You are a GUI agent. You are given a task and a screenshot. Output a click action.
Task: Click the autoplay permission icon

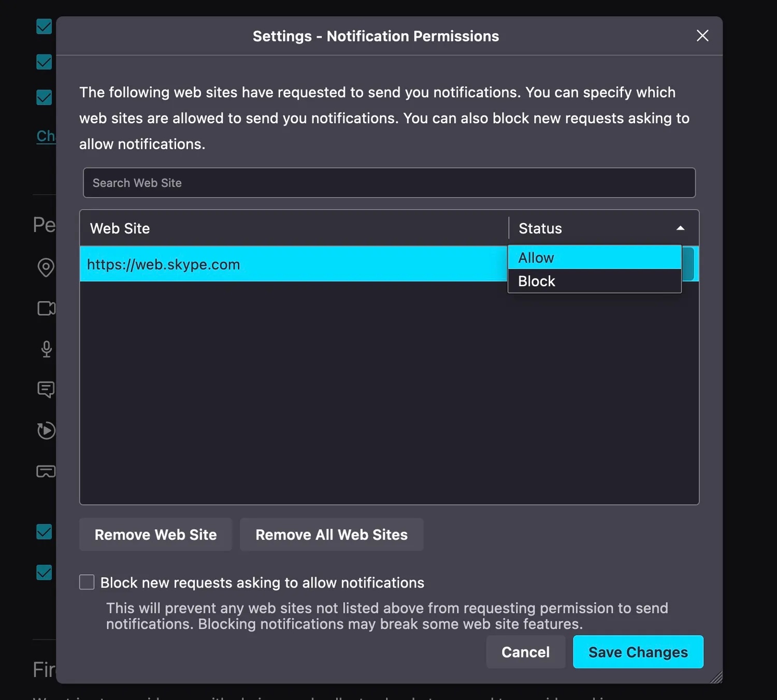46,430
